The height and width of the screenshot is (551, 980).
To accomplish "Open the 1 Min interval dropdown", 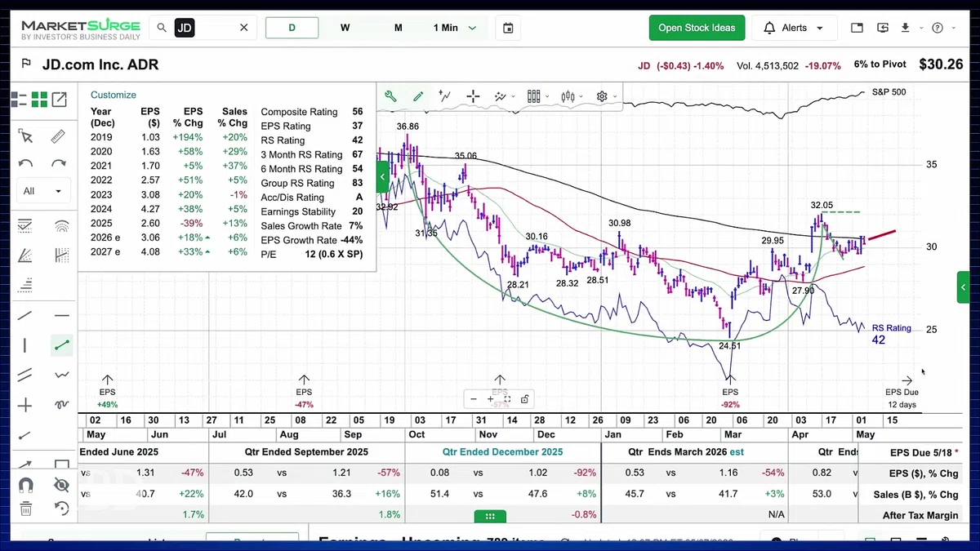I will (455, 28).
